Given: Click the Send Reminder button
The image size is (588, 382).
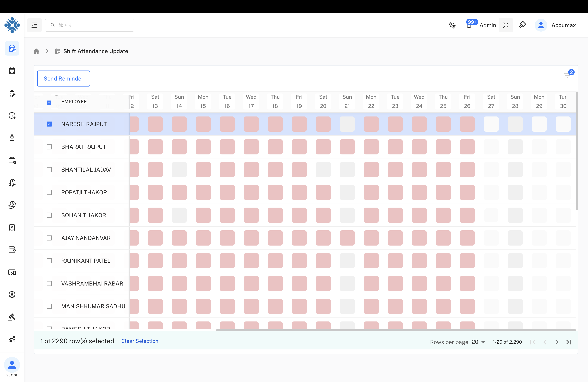Looking at the screenshot, I should pos(63,79).
